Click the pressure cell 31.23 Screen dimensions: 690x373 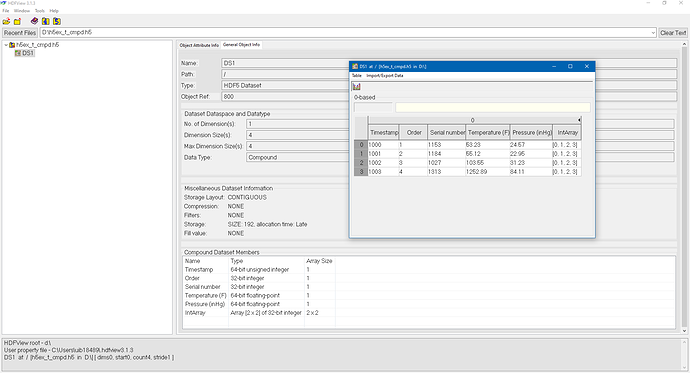pyautogui.click(x=531, y=163)
